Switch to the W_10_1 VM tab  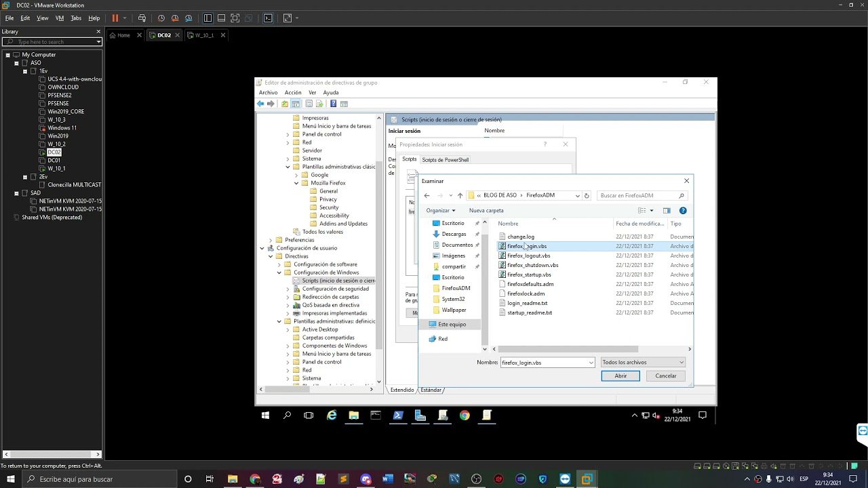click(205, 35)
